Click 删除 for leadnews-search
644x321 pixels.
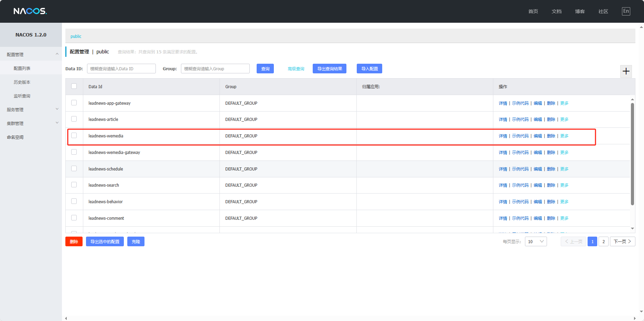[x=551, y=185]
